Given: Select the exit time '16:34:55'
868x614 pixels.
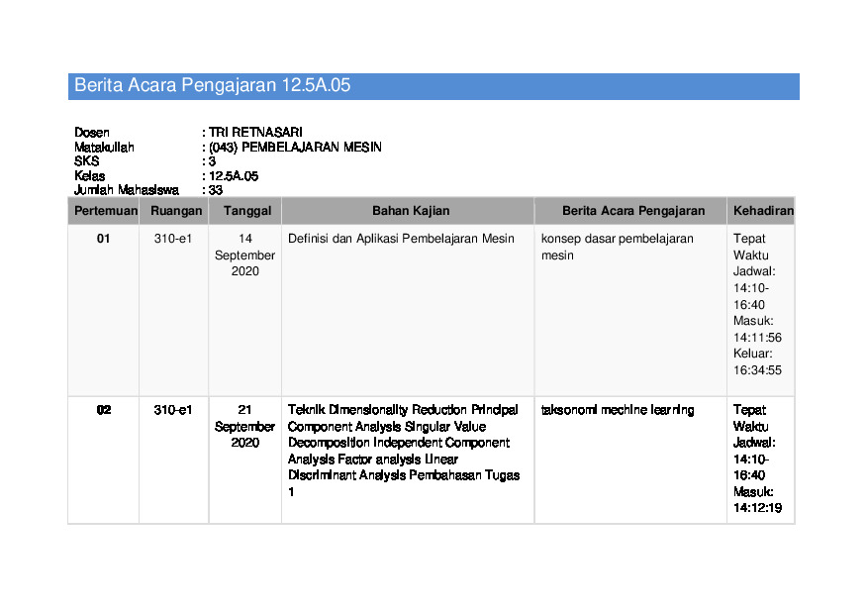Looking at the screenshot, I should point(757,370).
